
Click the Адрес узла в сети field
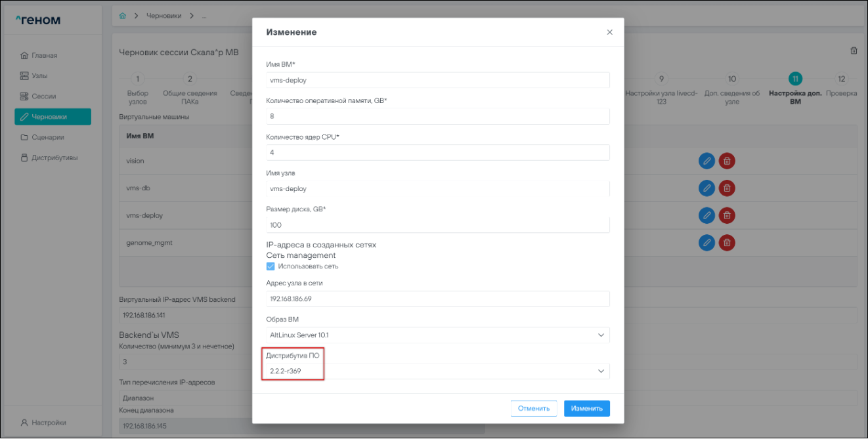[x=437, y=299]
